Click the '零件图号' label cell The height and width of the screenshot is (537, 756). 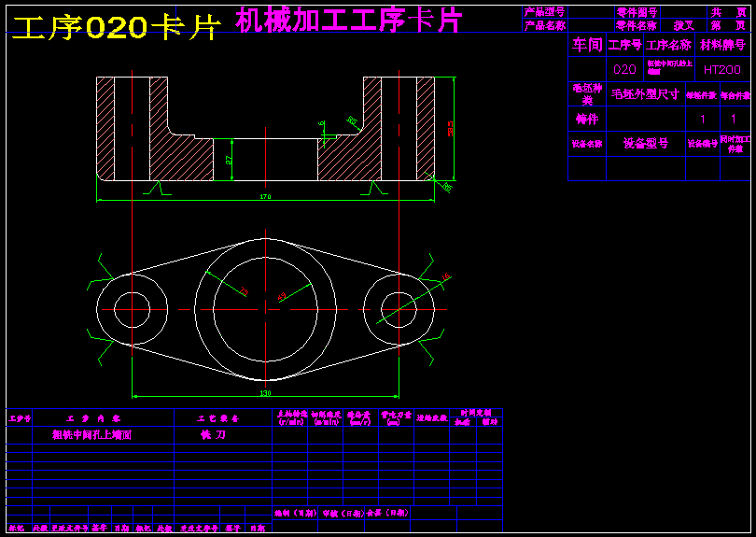[x=637, y=12]
